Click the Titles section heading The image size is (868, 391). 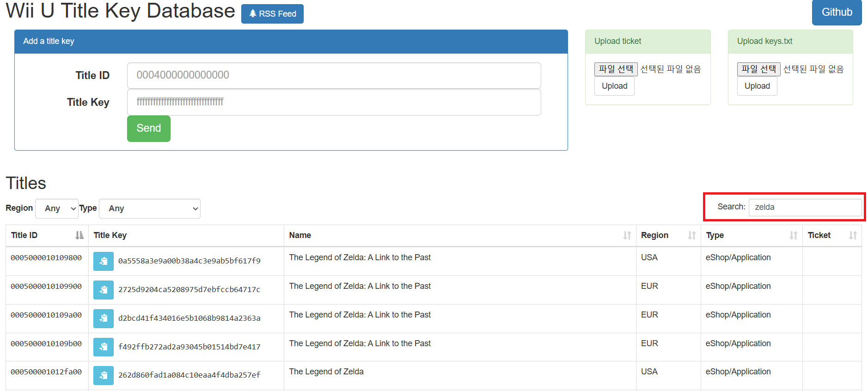(26, 183)
